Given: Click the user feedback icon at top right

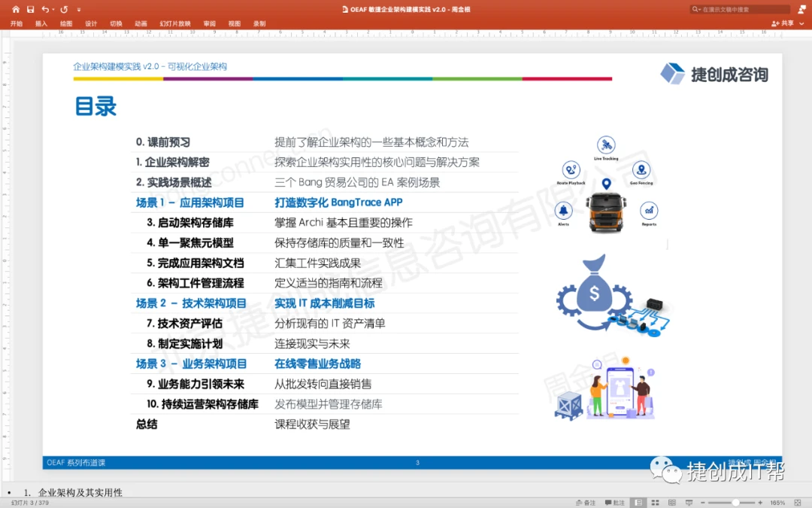Looking at the screenshot, I should click(801, 9).
